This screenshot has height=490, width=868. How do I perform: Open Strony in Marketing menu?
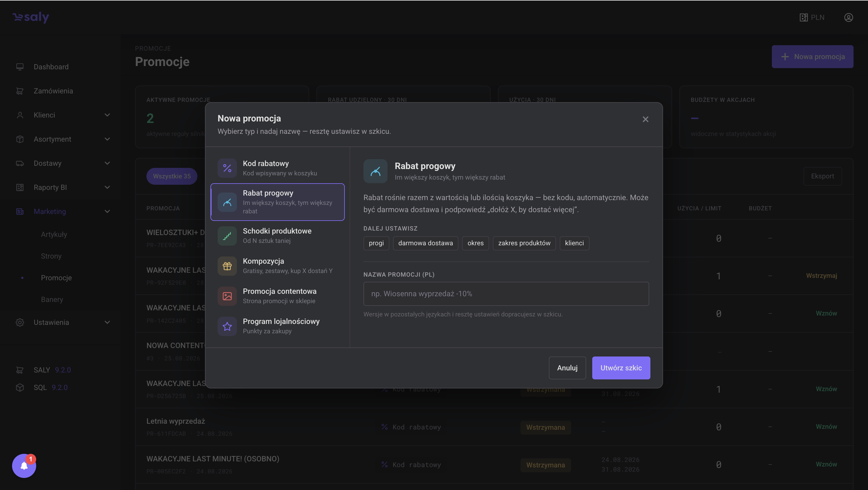(51, 256)
